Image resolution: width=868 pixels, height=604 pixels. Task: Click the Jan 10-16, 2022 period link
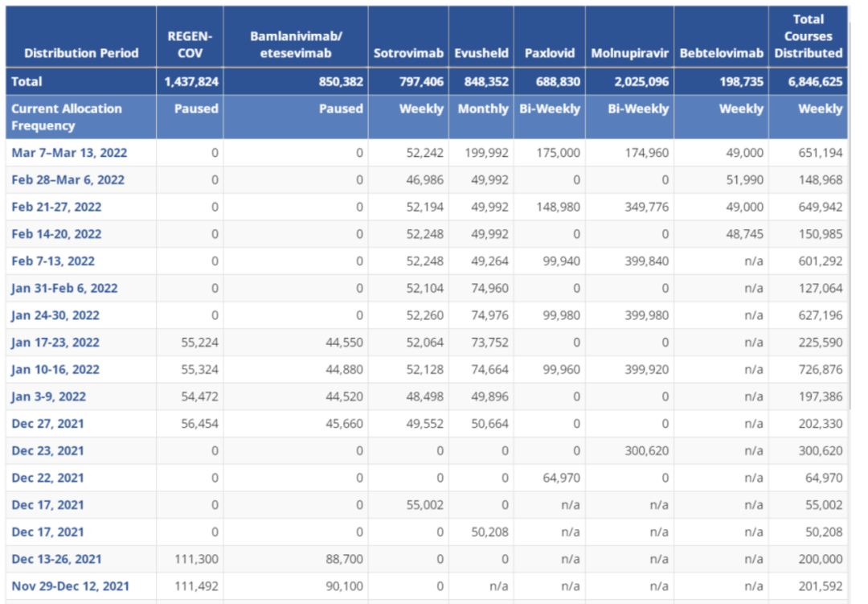coord(55,370)
